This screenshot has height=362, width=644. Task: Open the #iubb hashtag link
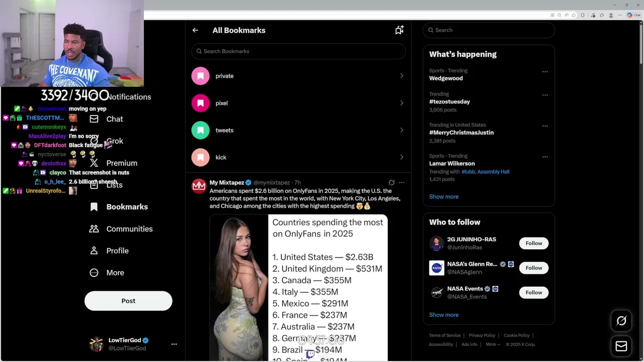tap(468, 172)
